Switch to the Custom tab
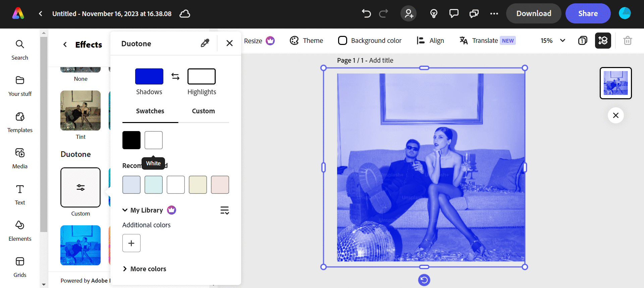 point(203,111)
